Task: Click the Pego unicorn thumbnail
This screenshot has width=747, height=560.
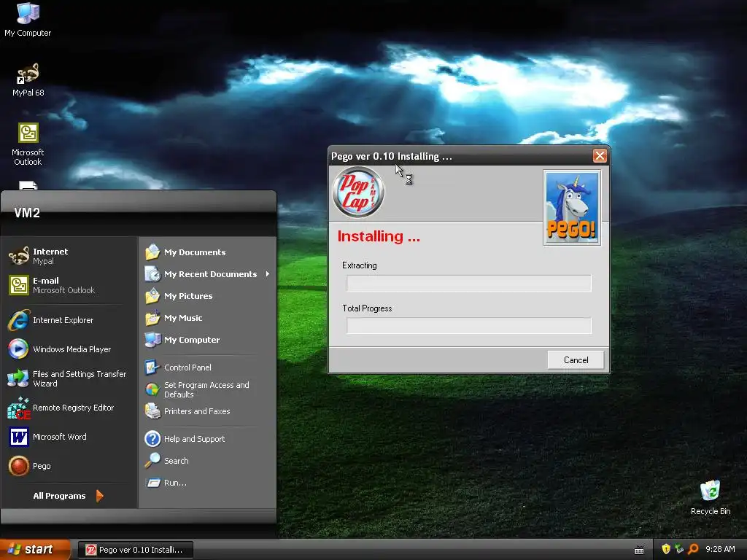Action: click(x=572, y=208)
